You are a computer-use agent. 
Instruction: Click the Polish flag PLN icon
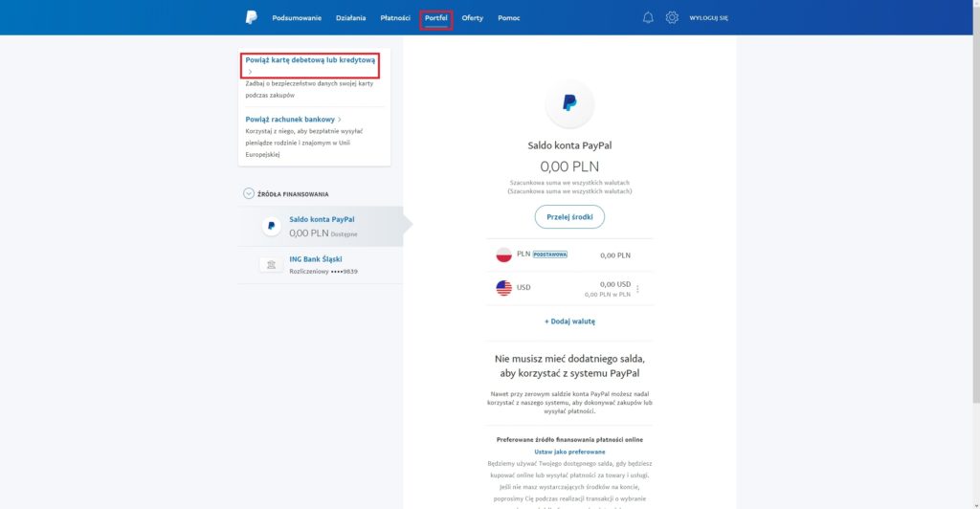coord(503,255)
